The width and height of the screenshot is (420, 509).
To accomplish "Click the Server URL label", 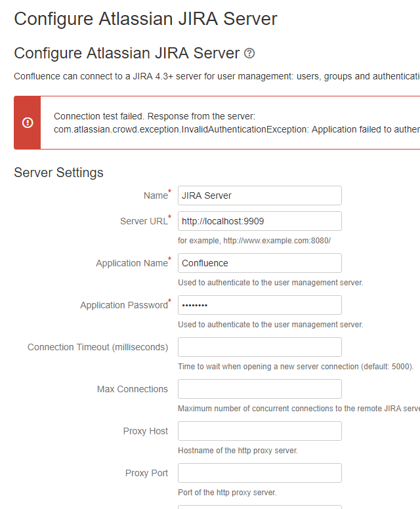I will pos(144,221).
